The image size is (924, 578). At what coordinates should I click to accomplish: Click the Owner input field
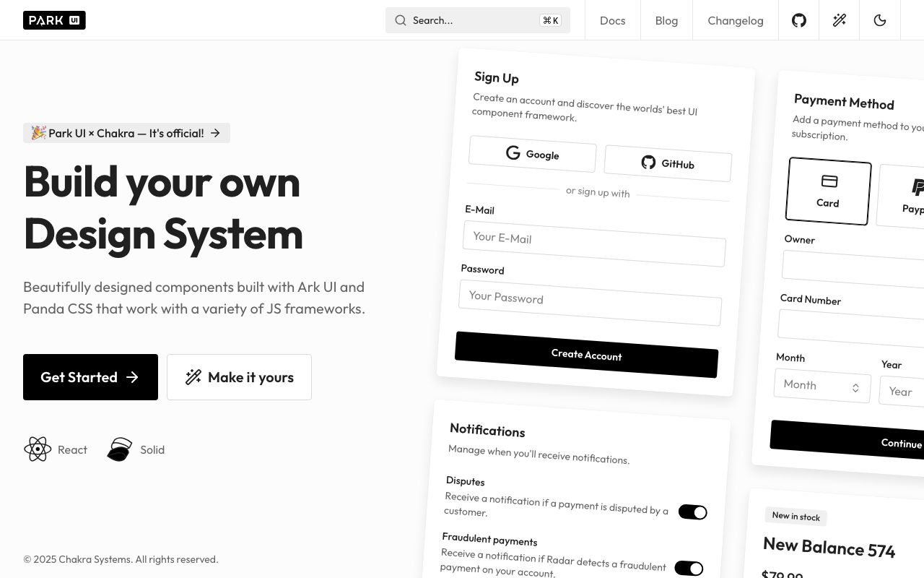[x=853, y=268]
